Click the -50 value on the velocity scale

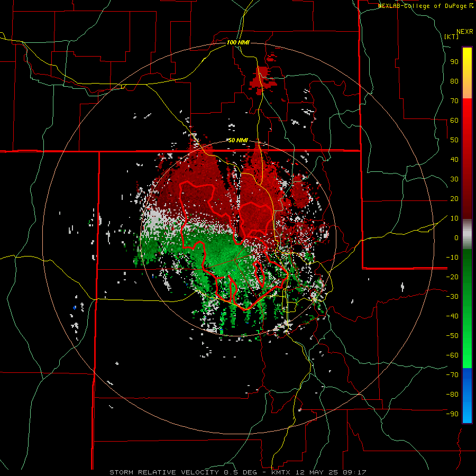click(x=452, y=336)
